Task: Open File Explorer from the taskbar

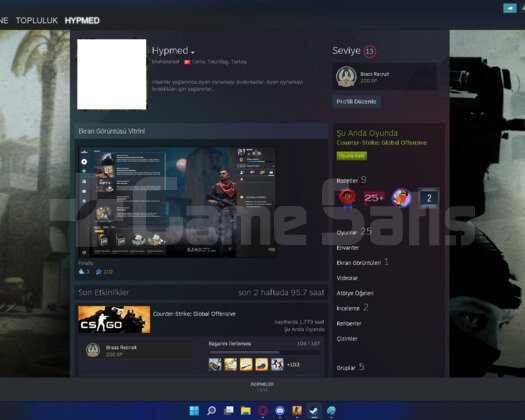Action: pos(246,411)
